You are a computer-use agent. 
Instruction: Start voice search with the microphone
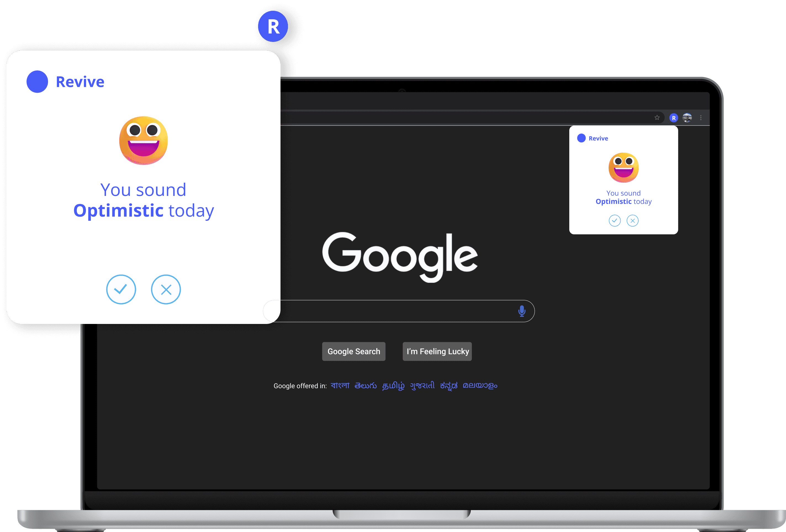[522, 311]
